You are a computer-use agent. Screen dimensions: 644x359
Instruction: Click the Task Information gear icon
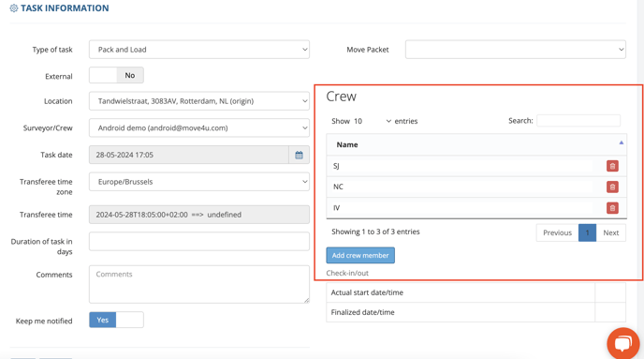pos(13,8)
